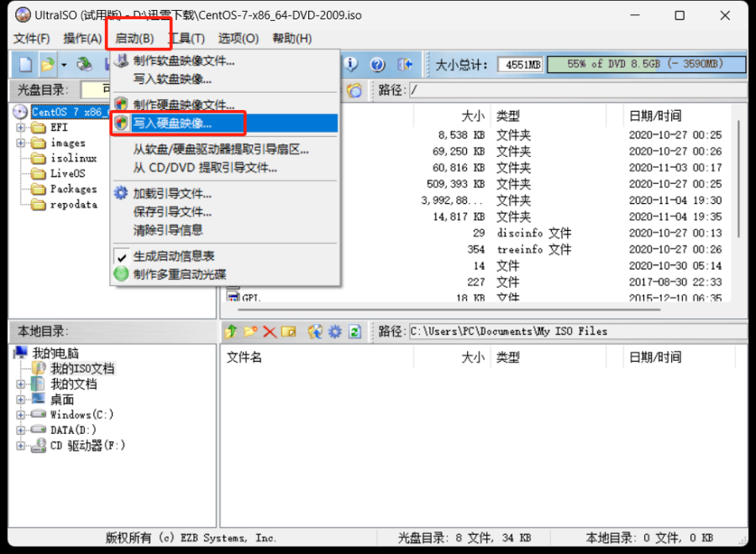This screenshot has width=756, height=554.
Task: Open the 文件(F) menu
Action: tap(31, 39)
